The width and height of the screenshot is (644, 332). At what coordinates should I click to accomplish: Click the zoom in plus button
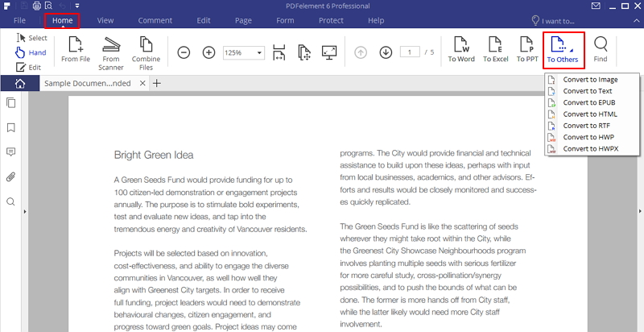[209, 52]
